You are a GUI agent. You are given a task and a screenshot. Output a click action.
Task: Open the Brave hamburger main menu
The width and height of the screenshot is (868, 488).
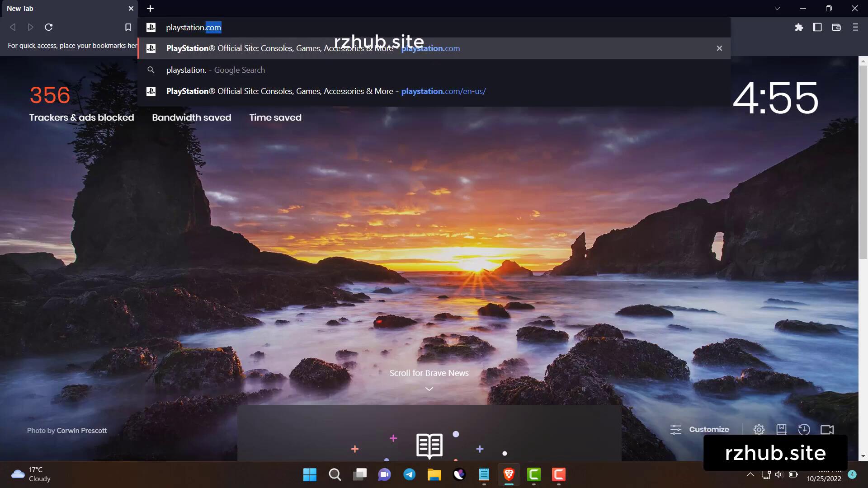click(855, 28)
